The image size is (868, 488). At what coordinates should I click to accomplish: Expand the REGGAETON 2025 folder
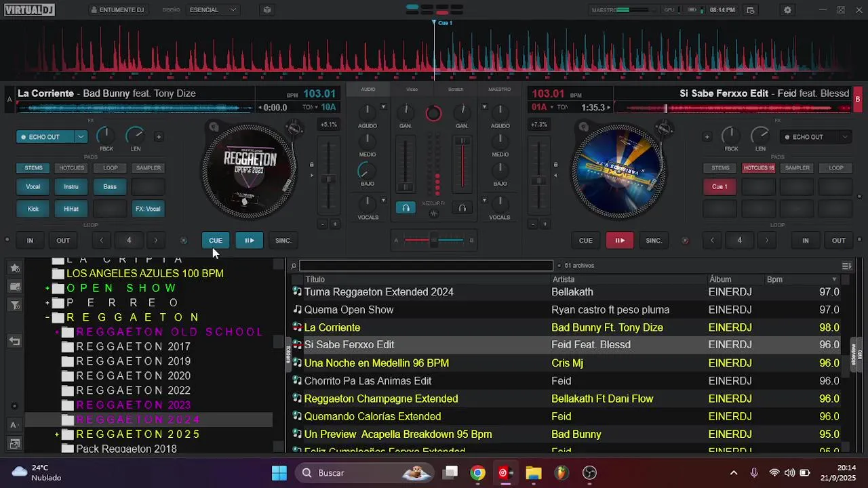click(x=57, y=434)
